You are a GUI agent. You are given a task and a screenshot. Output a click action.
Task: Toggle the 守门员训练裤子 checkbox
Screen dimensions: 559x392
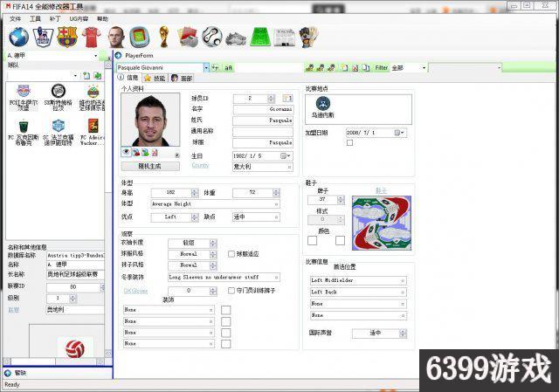click(231, 291)
